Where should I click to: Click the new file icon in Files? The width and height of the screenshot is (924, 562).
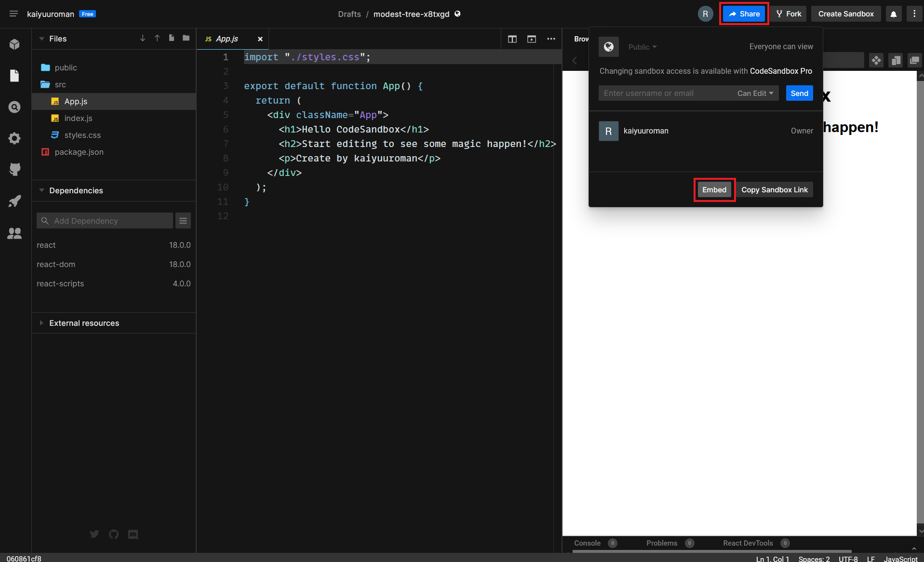pos(172,38)
